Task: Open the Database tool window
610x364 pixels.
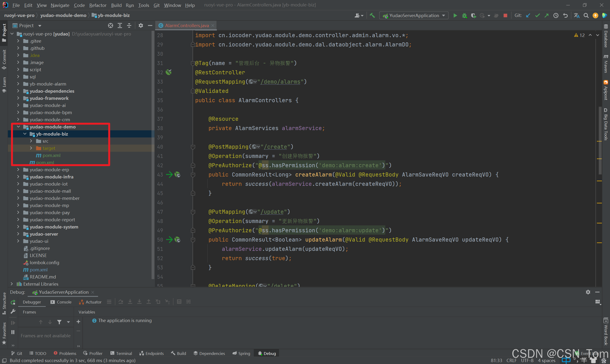Action: (x=606, y=36)
